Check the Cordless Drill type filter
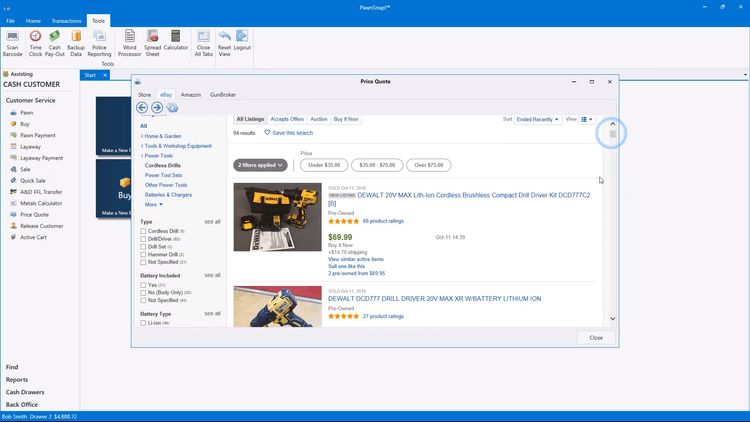This screenshot has height=422, width=750. 143,231
